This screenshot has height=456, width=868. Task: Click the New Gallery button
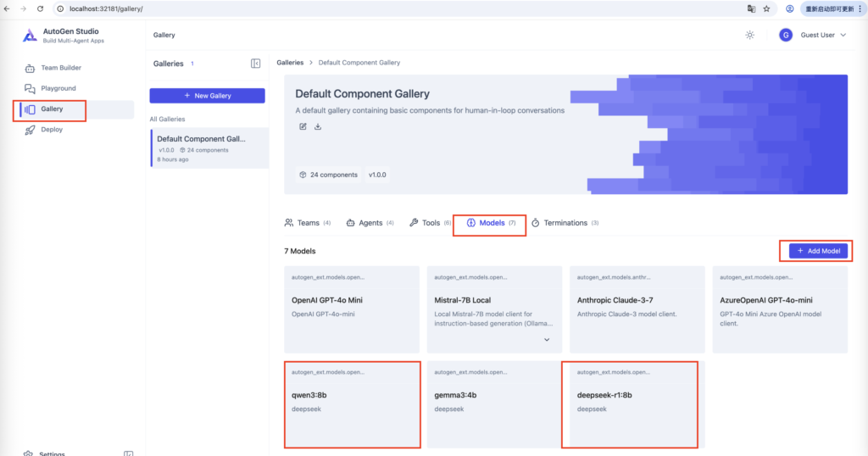(x=207, y=96)
